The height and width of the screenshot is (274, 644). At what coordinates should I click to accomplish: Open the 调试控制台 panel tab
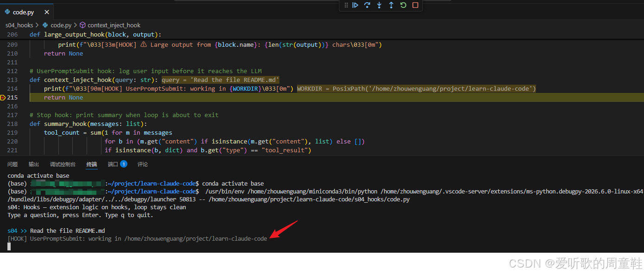point(63,164)
